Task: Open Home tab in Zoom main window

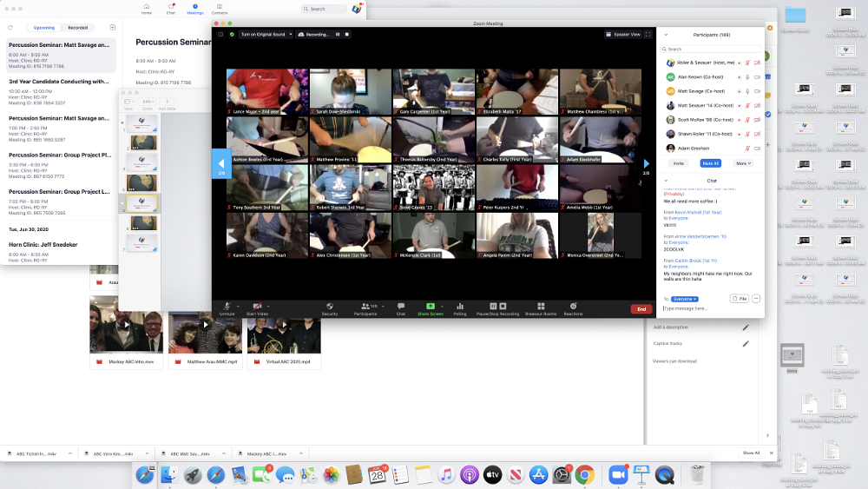Action: (146, 9)
